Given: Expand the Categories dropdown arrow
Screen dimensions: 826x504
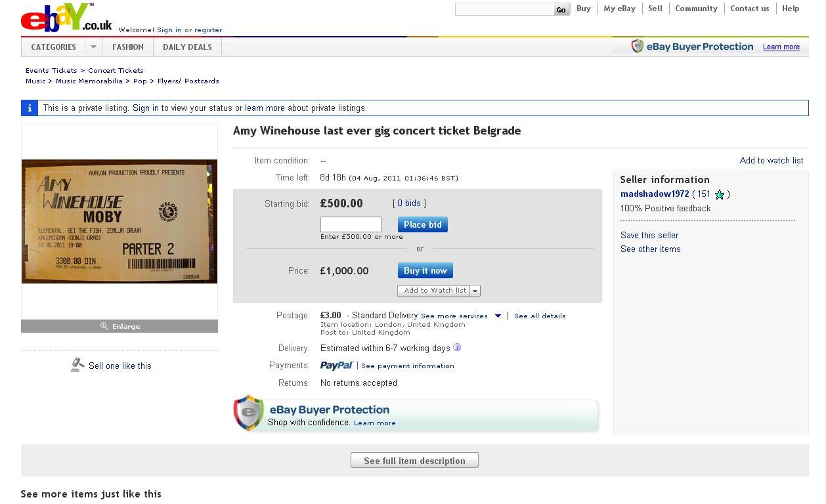Looking at the screenshot, I should [93, 47].
